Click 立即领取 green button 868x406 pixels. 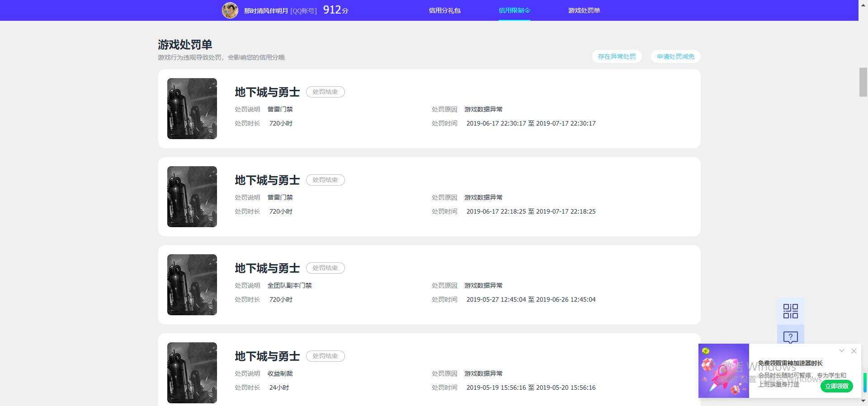pos(836,386)
